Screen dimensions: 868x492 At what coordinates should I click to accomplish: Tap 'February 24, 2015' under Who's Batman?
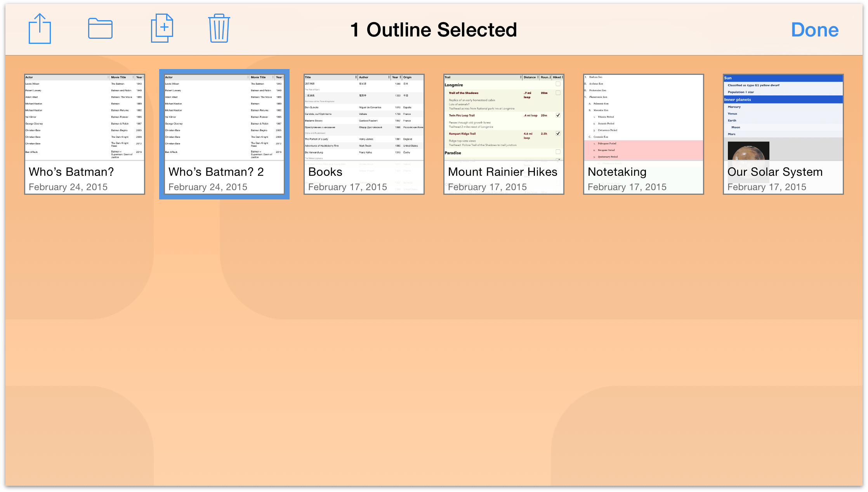click(68, 187)
